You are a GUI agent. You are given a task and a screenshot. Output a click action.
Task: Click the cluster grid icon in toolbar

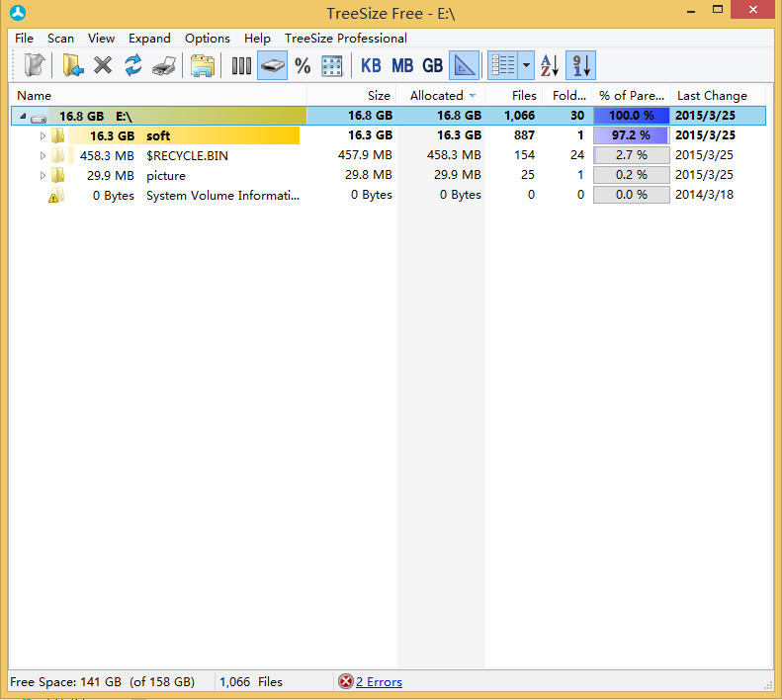point(332,65)
